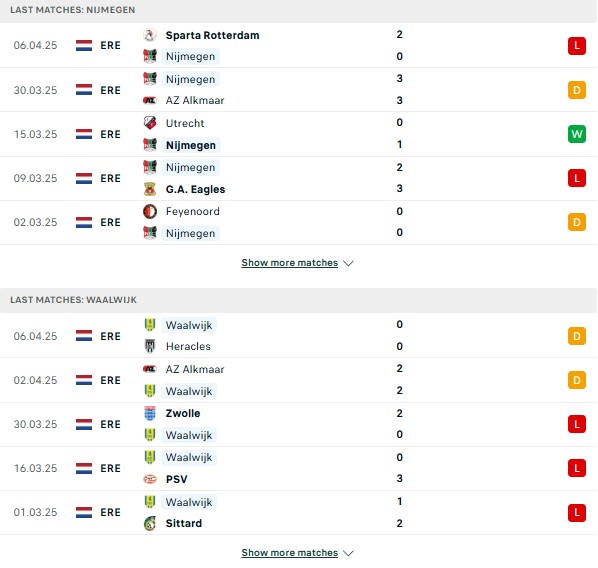Click the Heracles club crest
598x568 pixels.
(x=150, y=346)
